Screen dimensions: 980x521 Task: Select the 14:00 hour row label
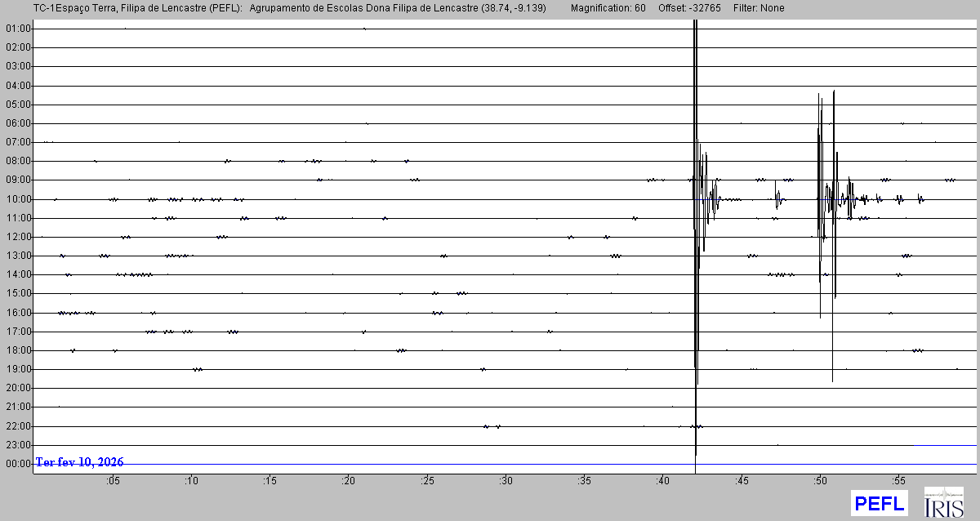(x=18, y=275)
